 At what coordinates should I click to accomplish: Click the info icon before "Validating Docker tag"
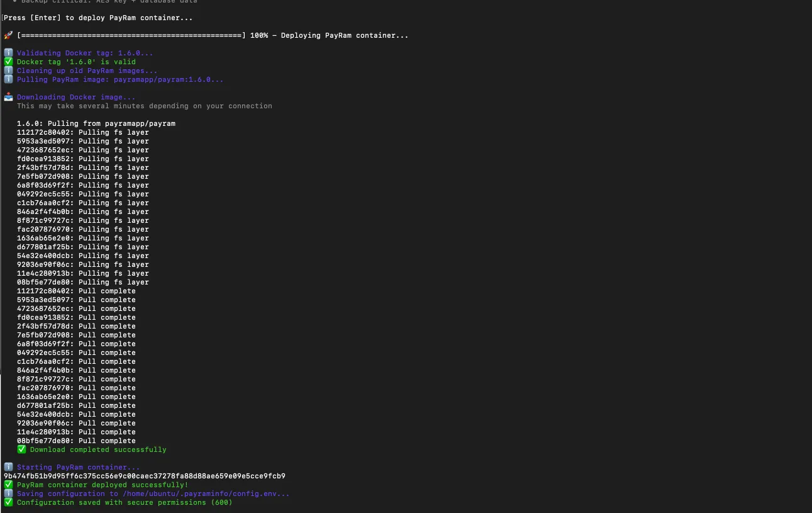click(8, 53)
